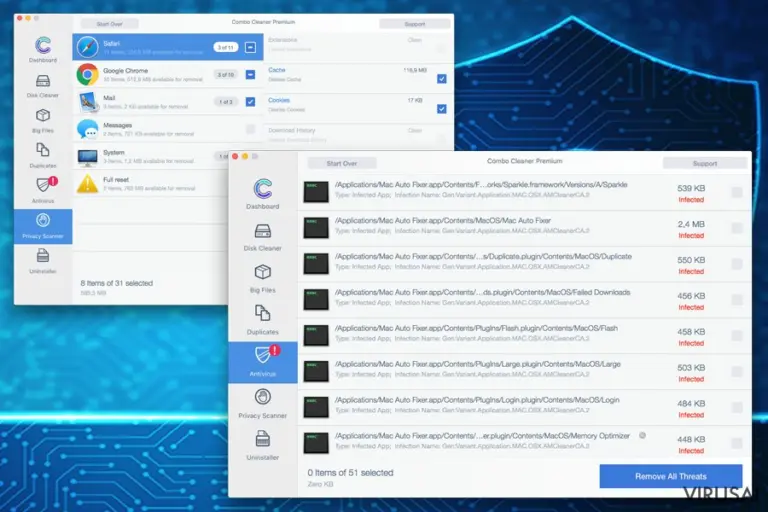The width and height of the screenshot is (768, 512).
Task: Click Remove All Threats button
Action: [x=671, y=476]
